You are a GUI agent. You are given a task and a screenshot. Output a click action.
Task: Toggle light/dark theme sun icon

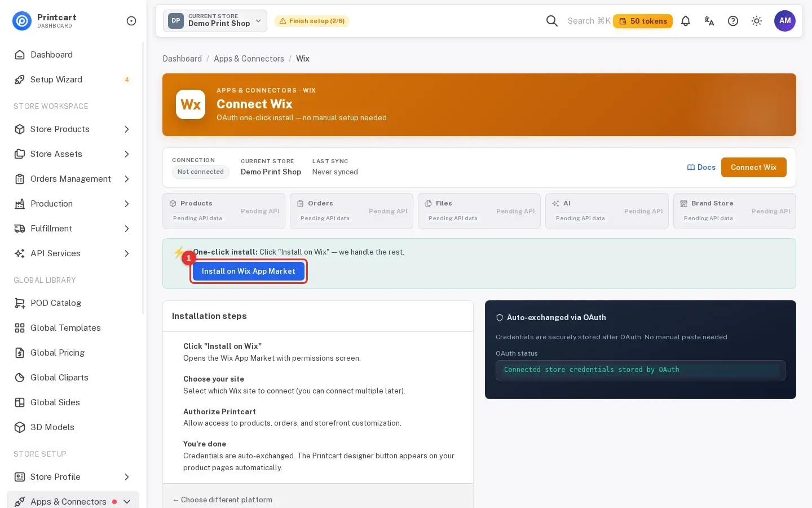point(757,21)
